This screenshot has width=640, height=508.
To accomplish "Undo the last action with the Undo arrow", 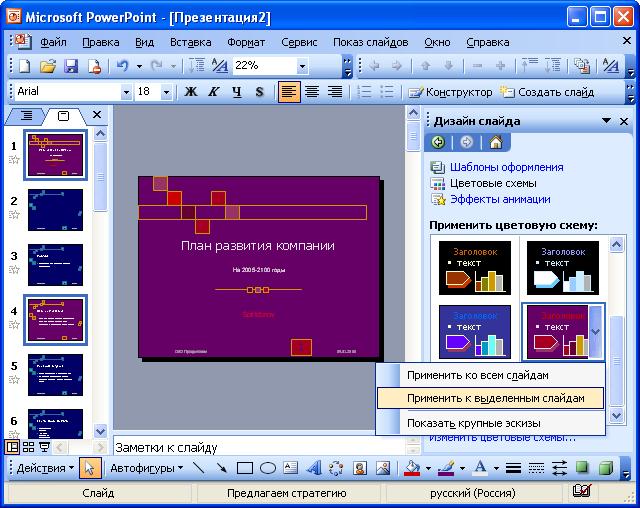I will tap(122, 66).
